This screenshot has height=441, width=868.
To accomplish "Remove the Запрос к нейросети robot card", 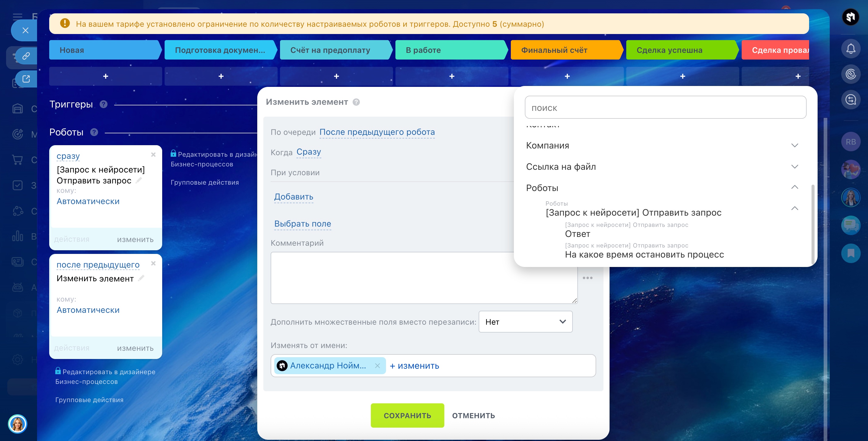I will click(153, 155).
